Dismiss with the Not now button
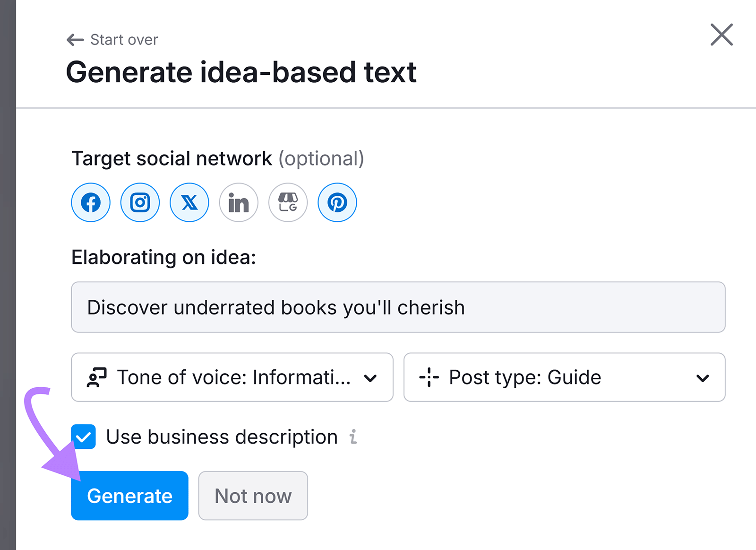This screenshot has height=550, width=756. [x=253, y=496]
